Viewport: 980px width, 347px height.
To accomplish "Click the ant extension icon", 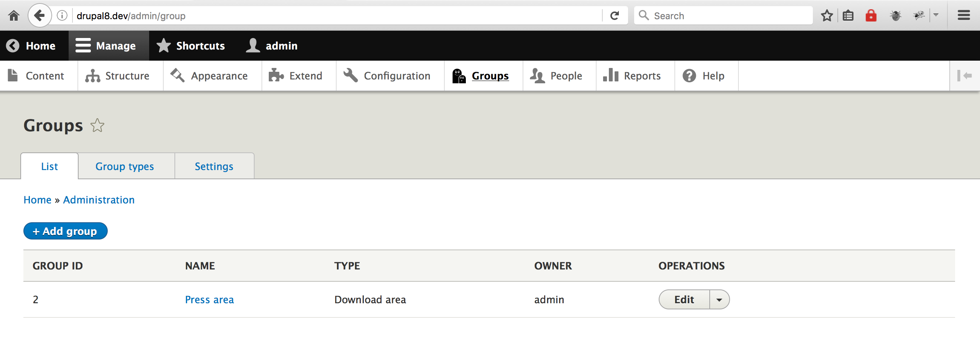I will pos(919,16).
